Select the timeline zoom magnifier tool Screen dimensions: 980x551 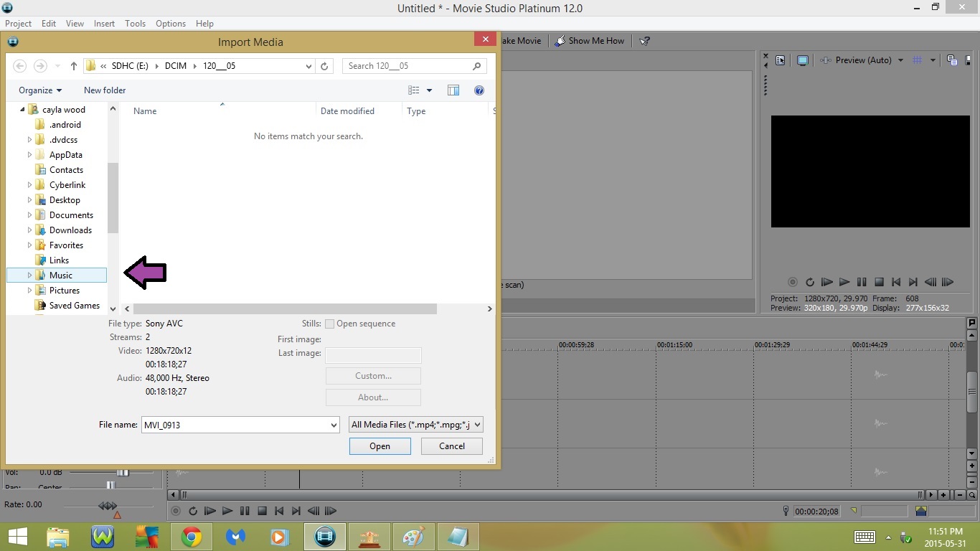972,495
